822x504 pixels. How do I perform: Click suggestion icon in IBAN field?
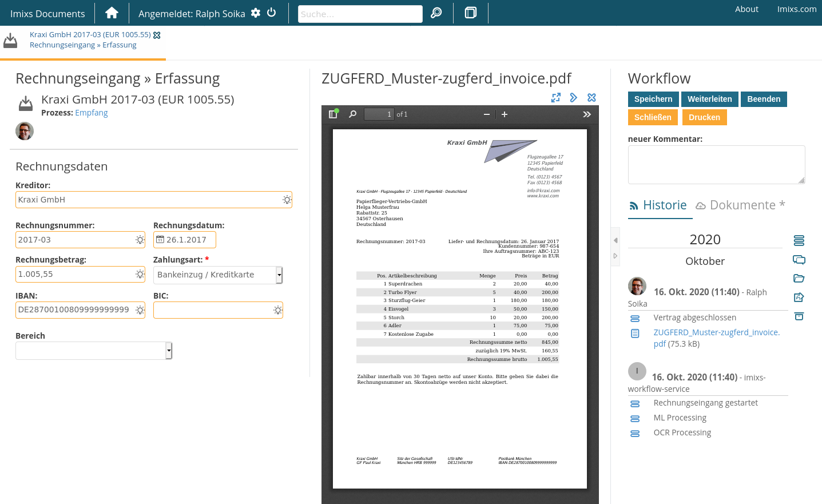(140, 310)
